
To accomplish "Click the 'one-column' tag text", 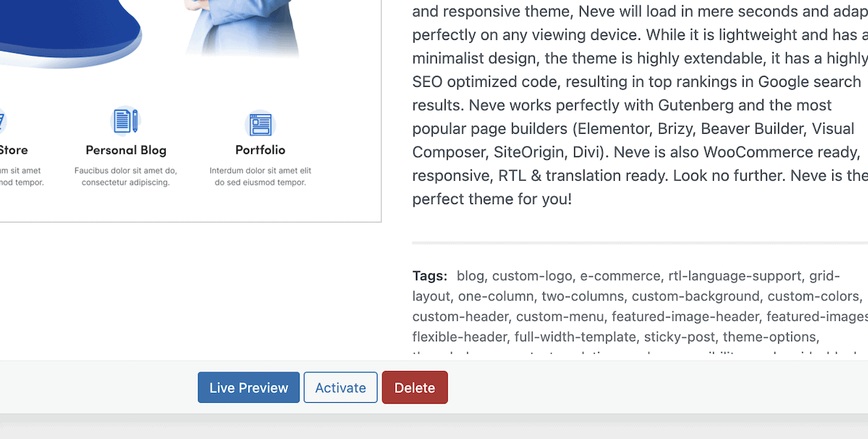I will coord(495,296).
